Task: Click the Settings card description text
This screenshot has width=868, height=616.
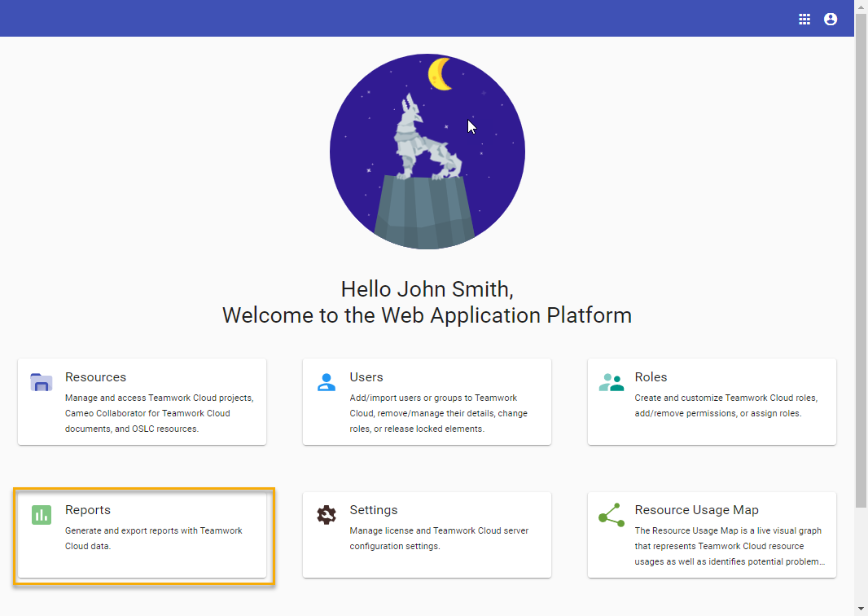Action: [439, 539]
